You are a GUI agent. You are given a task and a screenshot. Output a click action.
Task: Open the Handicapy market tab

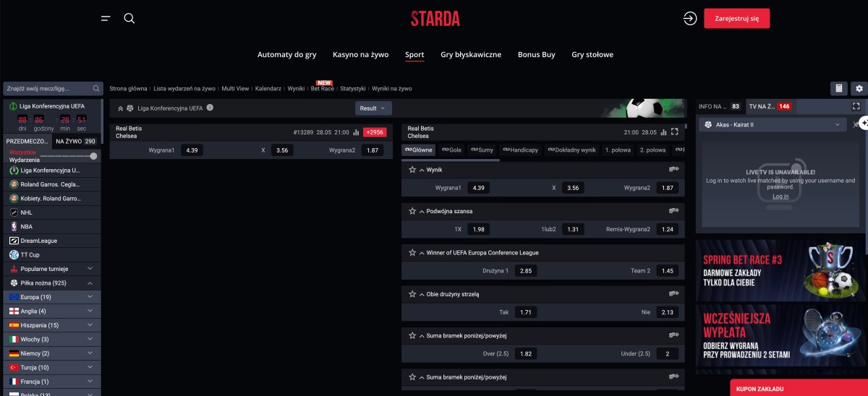[x=520, y=150]
